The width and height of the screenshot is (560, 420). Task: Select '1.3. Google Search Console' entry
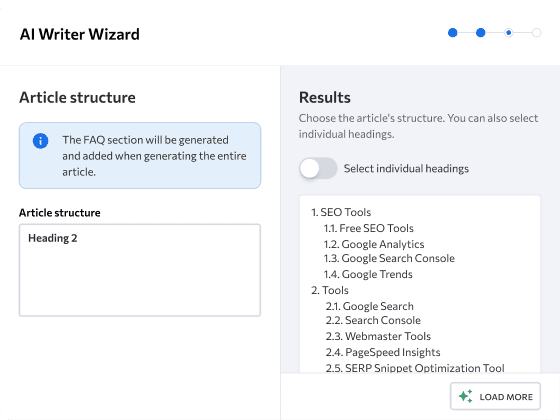[389, 258]
